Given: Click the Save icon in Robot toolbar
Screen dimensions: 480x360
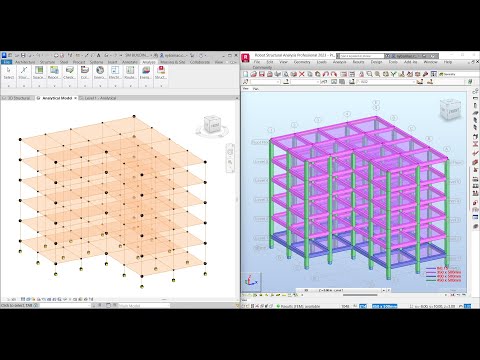Looking at the screenshot, I should [x=261, y=74].
